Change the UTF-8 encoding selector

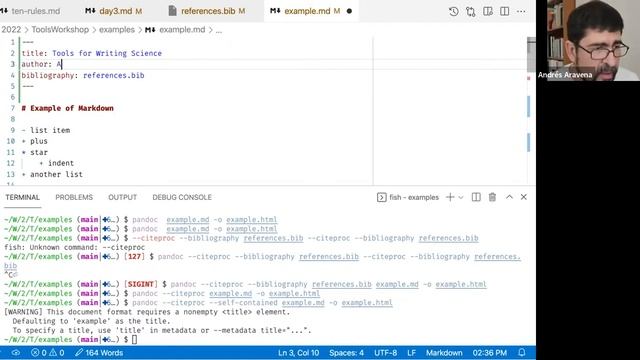[385, 353]
